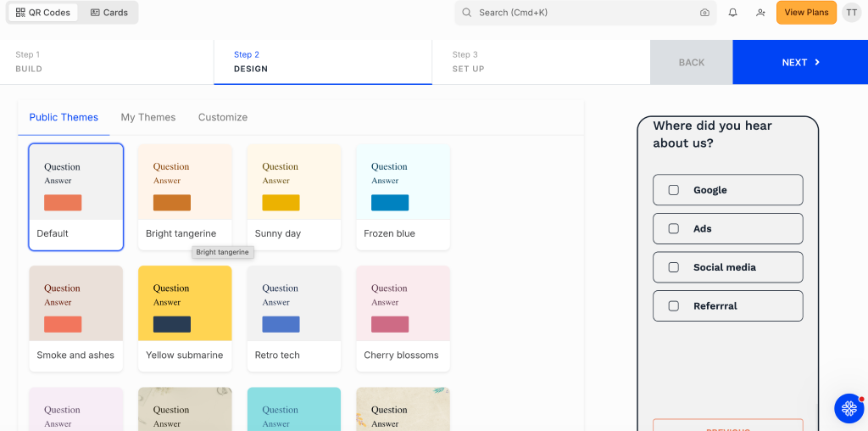Open the blue help chat widget

[x=849, y=408]
